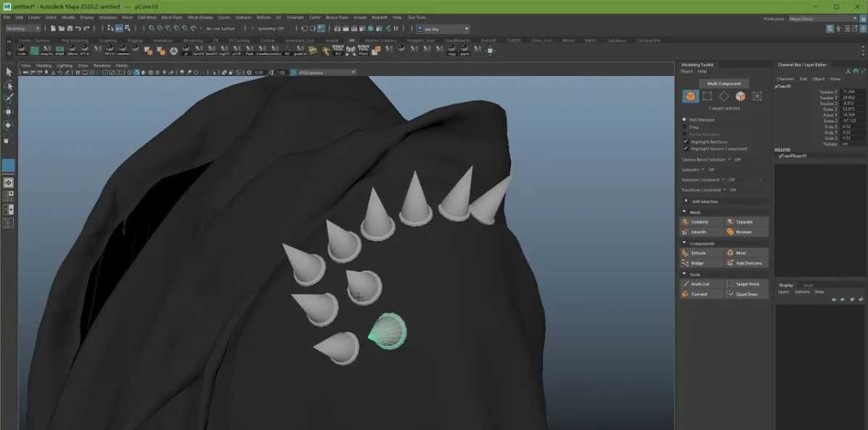Screen dimensions: 868x430
Task: Select the arrow Select tool in the left toolbox
Action: pyautogui.click(x=9, y=72)
